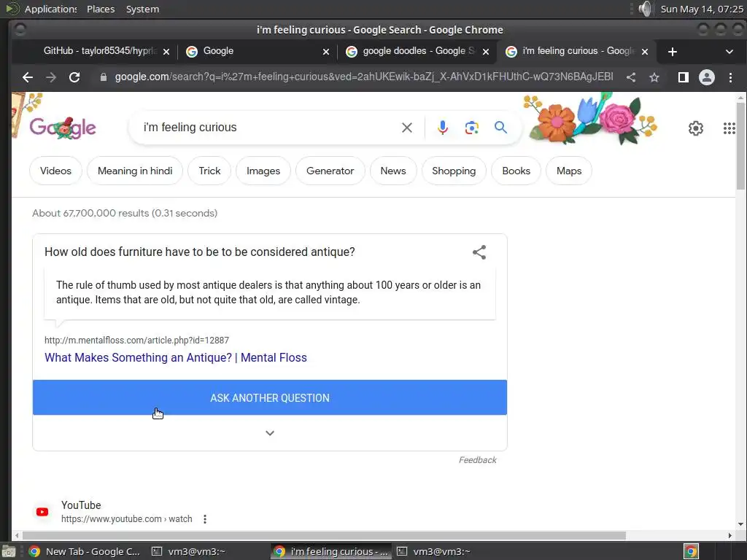Reload the current page
This screenshot has height=560, width=747.
pos(74,77)
